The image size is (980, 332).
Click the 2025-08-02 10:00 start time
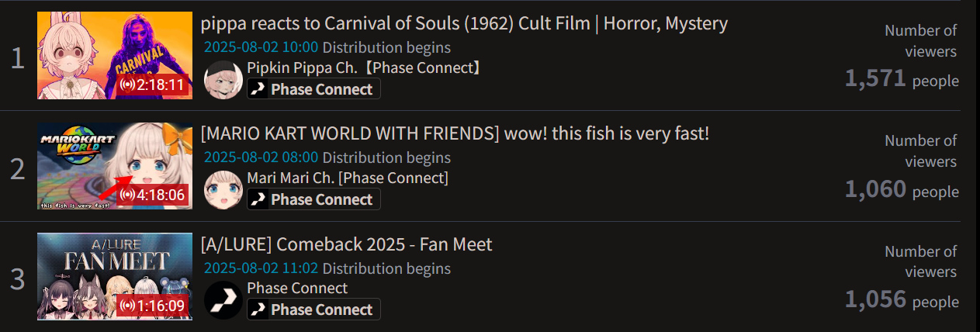[261, 47]
